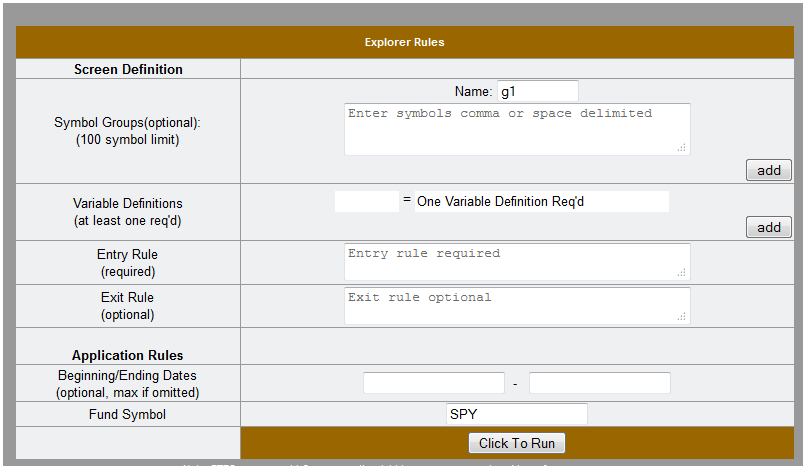
Task: Click the Application Rules section label
Action: coord(128,355)
